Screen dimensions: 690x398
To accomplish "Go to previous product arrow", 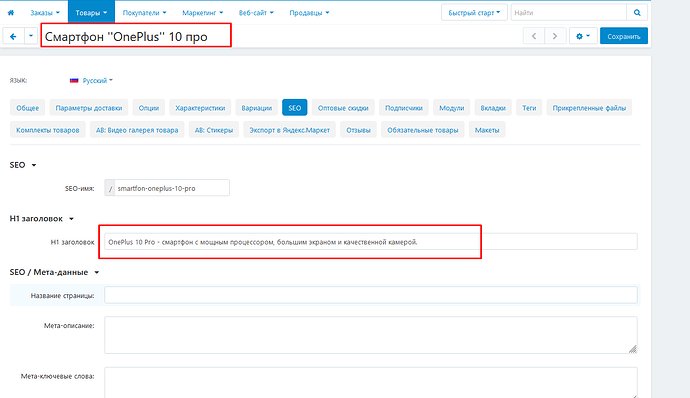I will click(534, 36).
